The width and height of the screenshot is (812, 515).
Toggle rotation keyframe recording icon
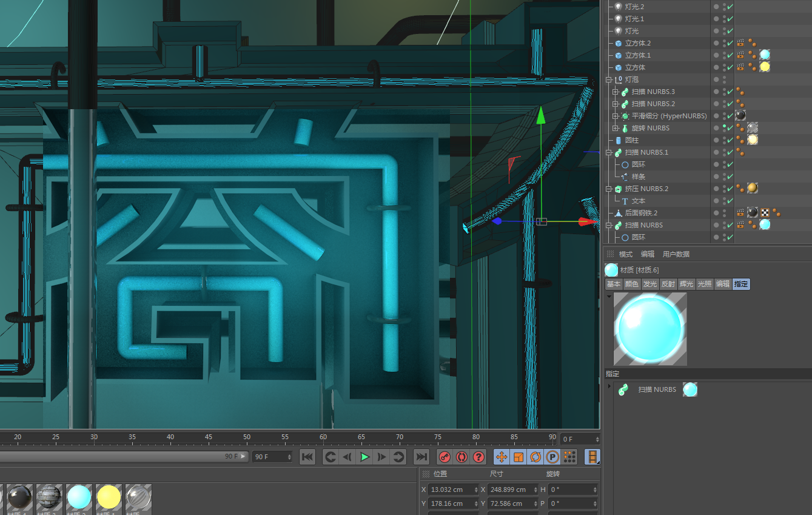tap(535, 457)
